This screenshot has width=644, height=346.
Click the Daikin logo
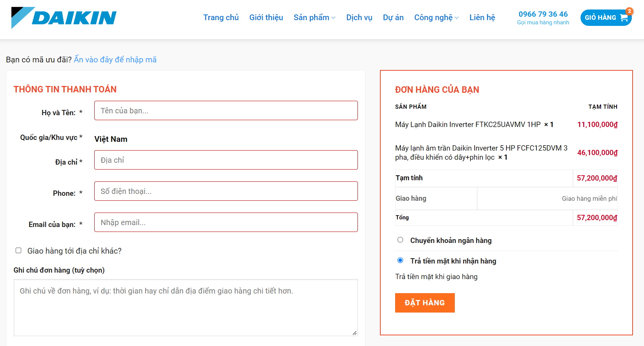coord(64,17)
